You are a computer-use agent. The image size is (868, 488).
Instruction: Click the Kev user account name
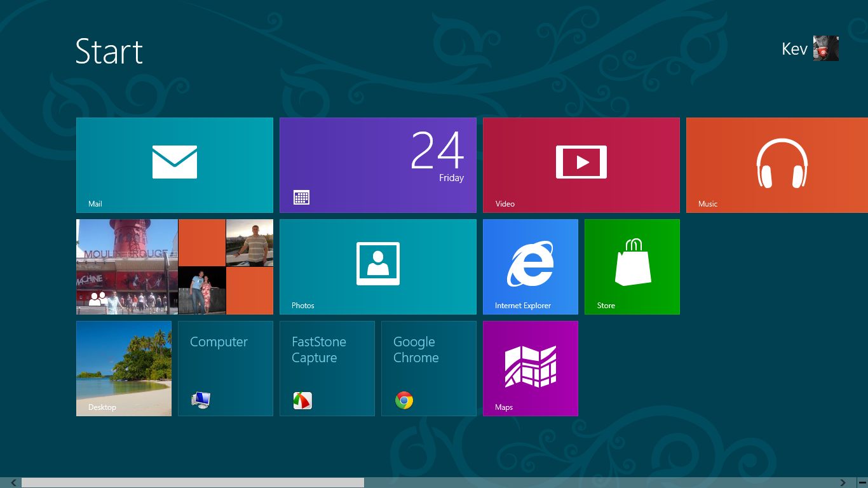pyautogui.click(x=794, y=49)
